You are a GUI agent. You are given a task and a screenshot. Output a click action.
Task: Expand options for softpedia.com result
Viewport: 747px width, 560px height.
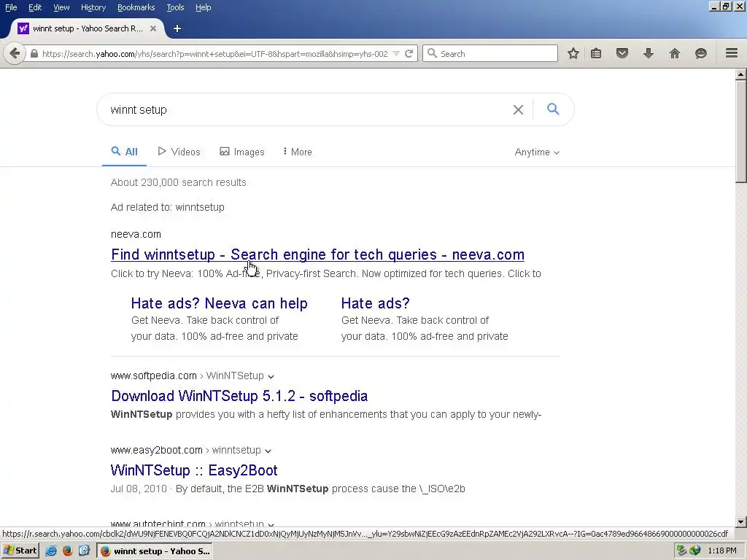271,376
